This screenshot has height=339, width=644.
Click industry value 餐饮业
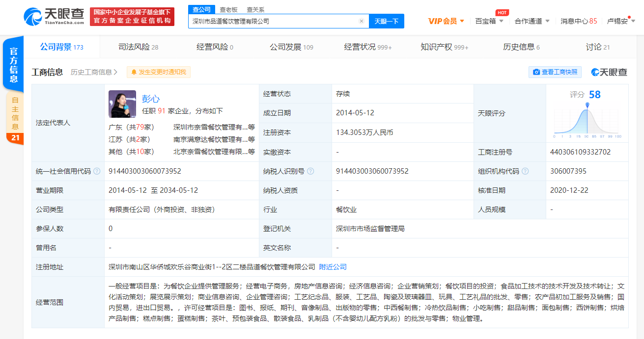346,209
